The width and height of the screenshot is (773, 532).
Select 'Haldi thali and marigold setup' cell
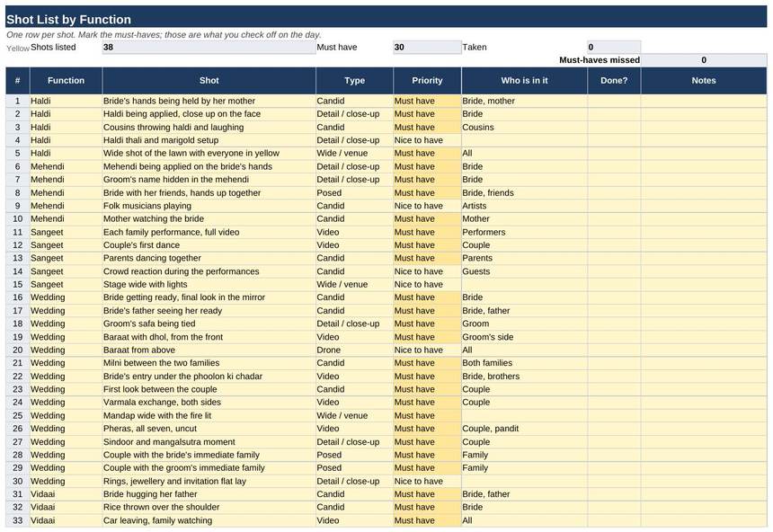tap(209, 140)
